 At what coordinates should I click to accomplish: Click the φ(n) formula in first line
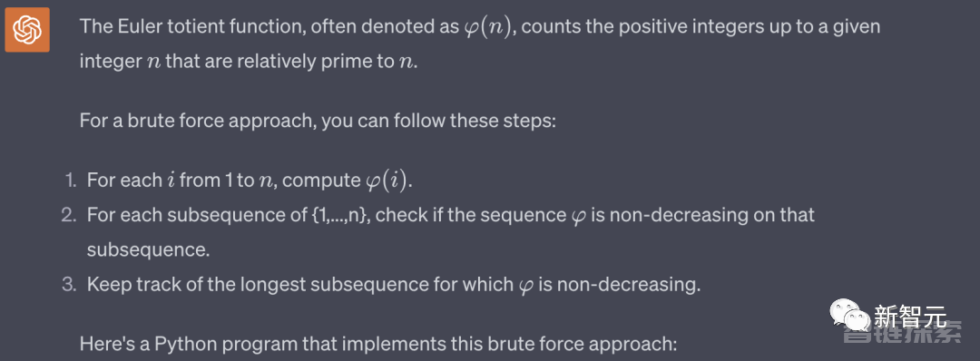click(x=485, y=28)
